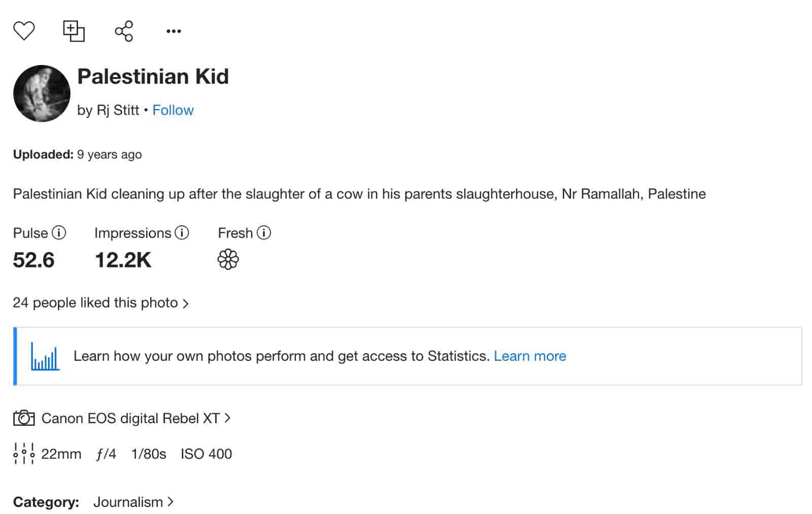This screenshot has height=514, width=812.
Task: Click the blue statistics bar chart icon
Action: 45,356
